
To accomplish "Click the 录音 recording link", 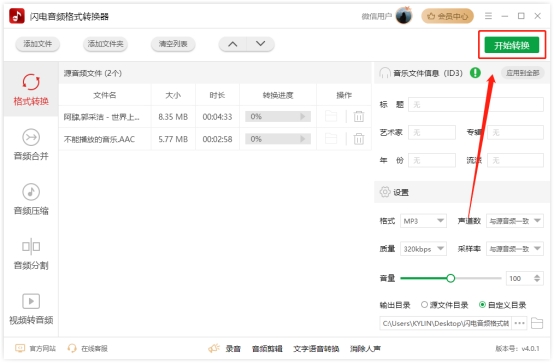I will pos(233,349).
